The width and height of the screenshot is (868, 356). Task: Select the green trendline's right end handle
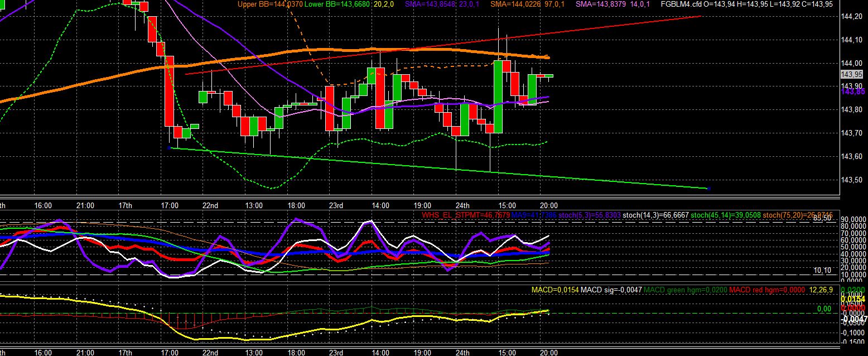click(708, 189)
